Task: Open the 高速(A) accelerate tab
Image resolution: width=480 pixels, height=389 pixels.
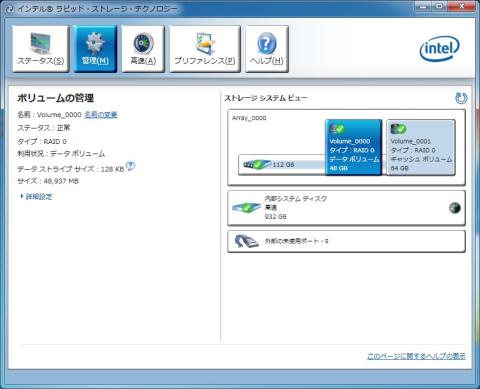Action: coord(143,49)
